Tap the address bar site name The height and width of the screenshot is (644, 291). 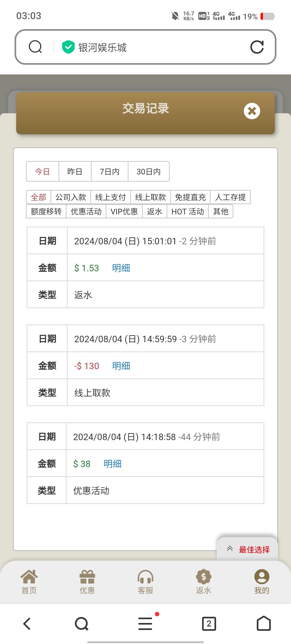[102, 47]
